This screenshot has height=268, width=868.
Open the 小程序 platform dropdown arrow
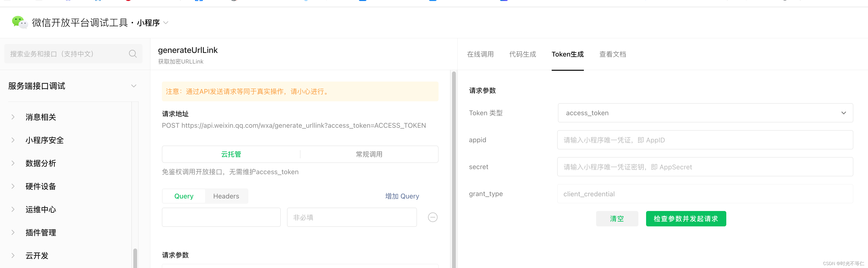coord(166,23)
